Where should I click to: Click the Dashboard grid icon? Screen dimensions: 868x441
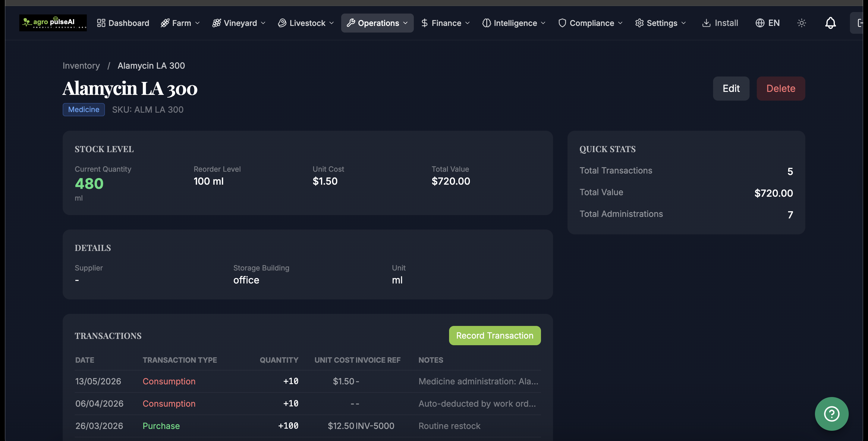(101, 23)
